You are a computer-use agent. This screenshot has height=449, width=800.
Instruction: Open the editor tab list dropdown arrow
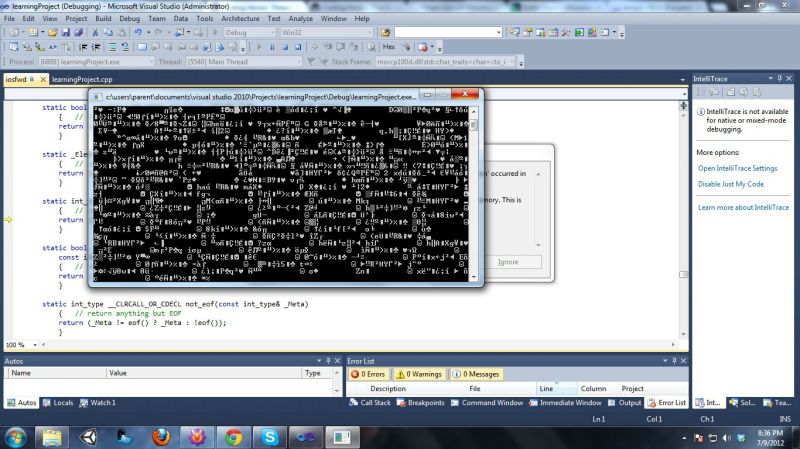[683, 80]
